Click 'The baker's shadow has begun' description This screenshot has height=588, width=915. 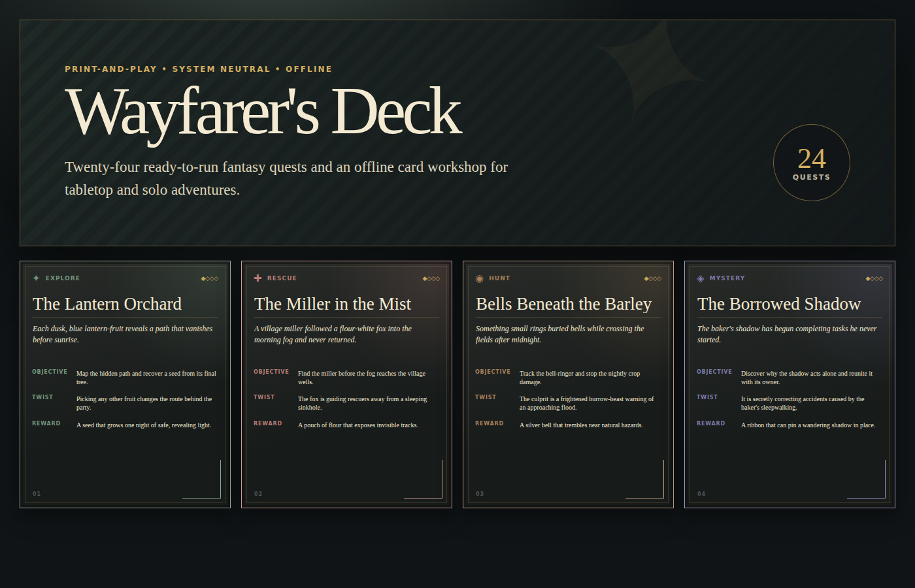click(787, 334)
